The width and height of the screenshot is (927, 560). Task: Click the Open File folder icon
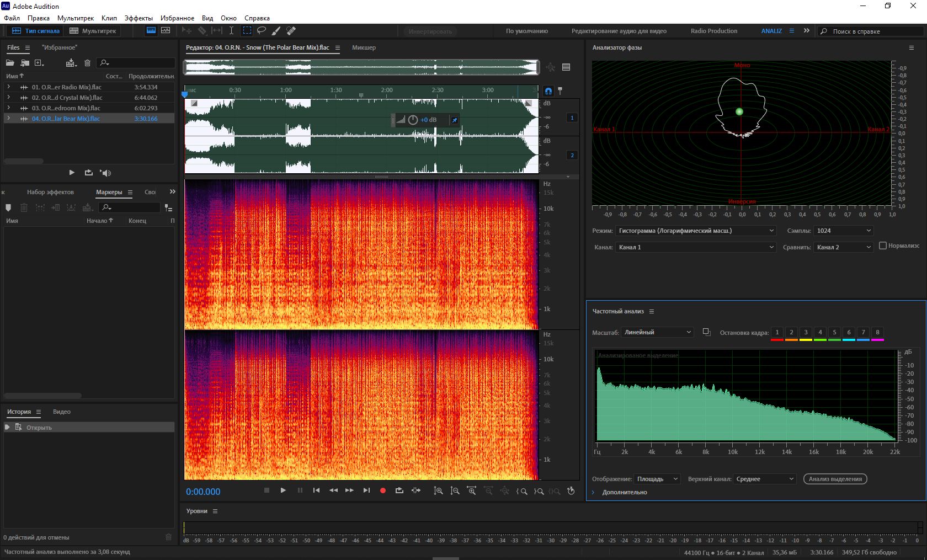pos(10,63)
